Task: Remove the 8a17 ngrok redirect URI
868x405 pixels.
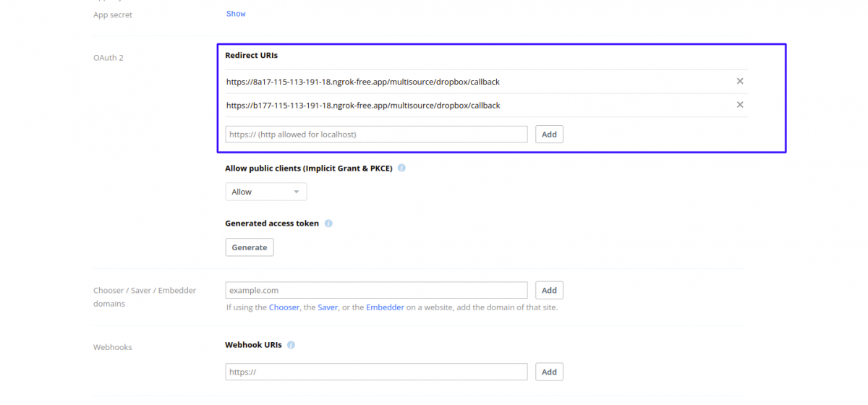Action: (740, 82)
